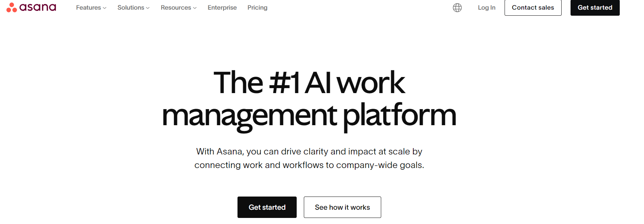Expand the Features chevron arrow
This screenshot has height=224, width=644.
(104, 8)
